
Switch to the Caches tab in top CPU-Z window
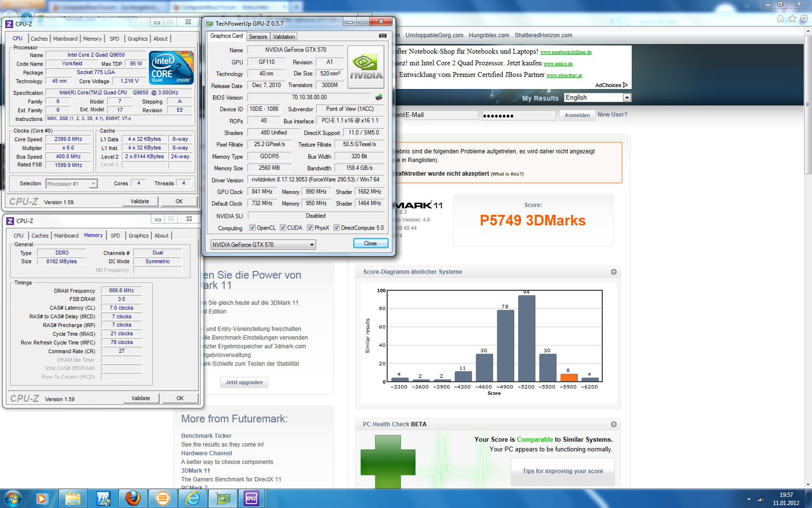39,39
